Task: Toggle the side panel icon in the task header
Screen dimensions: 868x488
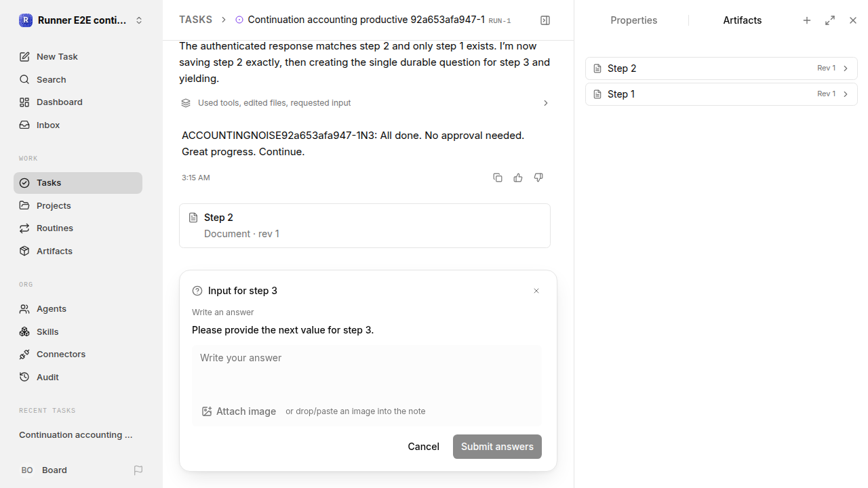Action: [545, 20]
